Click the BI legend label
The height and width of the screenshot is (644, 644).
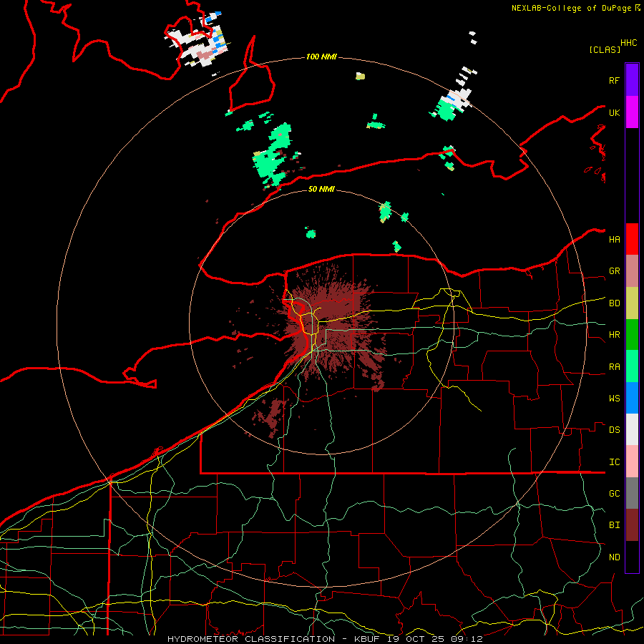coord(614,525)
